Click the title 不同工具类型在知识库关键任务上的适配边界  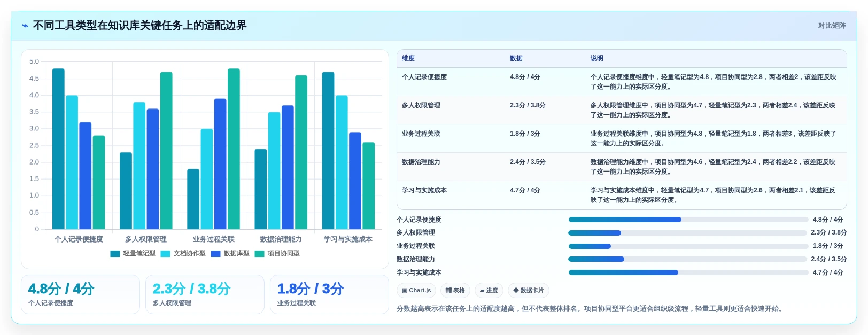139,26
